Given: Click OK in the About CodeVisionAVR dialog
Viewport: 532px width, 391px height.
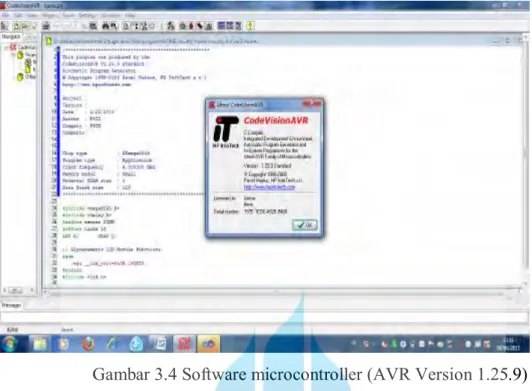Looking at the screenshot, I should click(305, 225).
